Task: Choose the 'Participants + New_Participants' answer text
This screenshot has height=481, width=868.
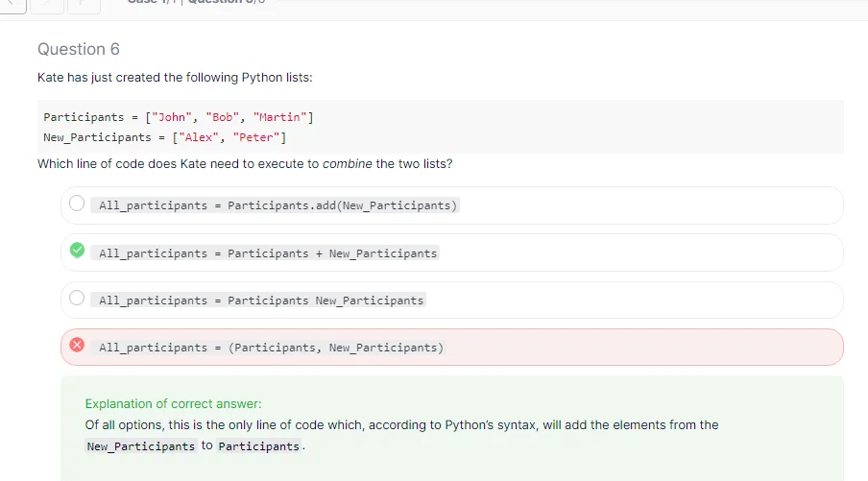Action: (268, 253)
